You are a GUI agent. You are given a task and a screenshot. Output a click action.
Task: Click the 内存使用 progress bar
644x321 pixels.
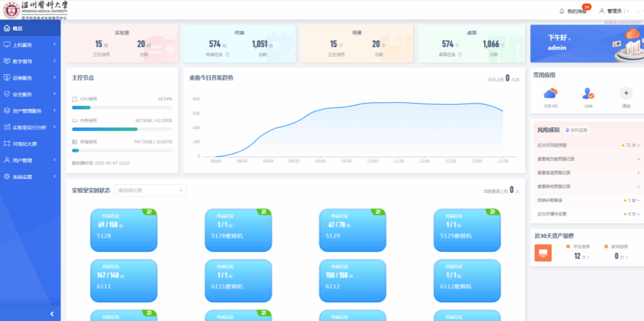click(x=122, y=129)
